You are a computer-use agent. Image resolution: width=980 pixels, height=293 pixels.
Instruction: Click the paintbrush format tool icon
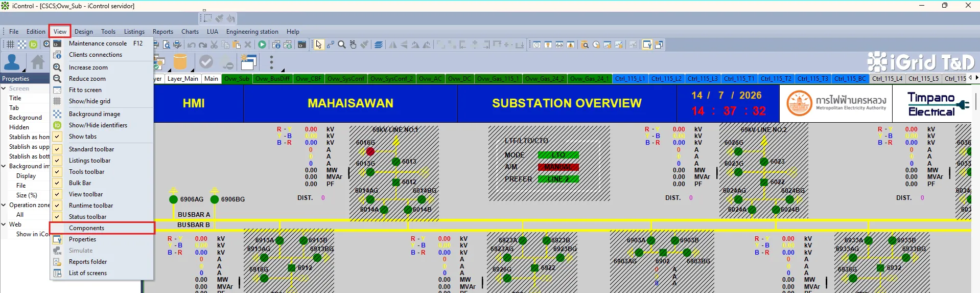(x=364, y=45)
